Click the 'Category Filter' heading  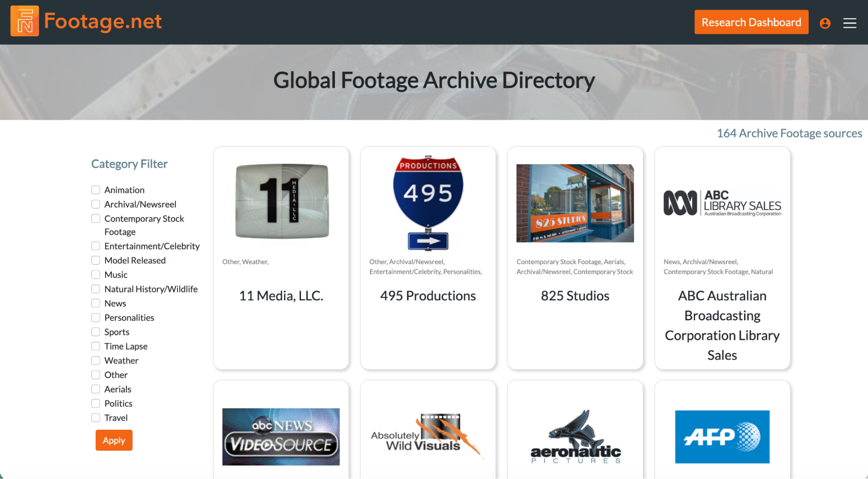pyautogui.click(x=129, y=164)
